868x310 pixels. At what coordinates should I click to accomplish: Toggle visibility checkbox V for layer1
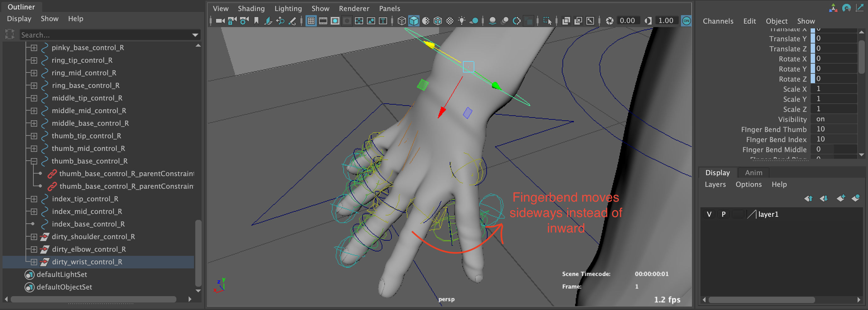coord(709,214)
